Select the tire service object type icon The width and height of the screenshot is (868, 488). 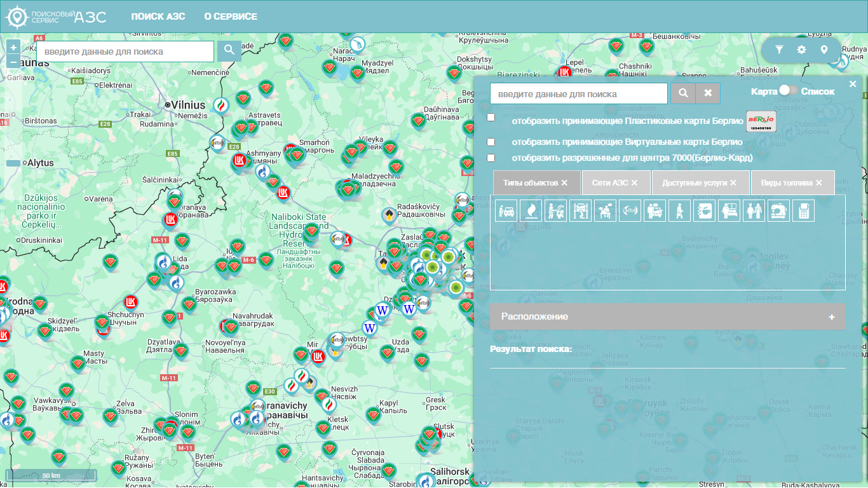[x=555, y=210]
